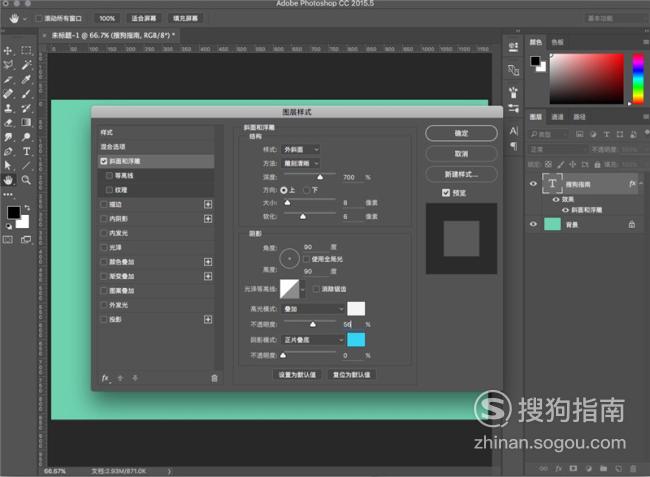
Task: Enable the 内阴影 style checkbox
Action: [104, 219]
